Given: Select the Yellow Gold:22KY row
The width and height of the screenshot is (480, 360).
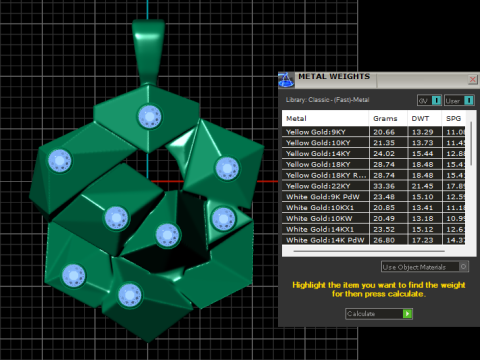Looking at the screenshot, I should coord(374,186).
